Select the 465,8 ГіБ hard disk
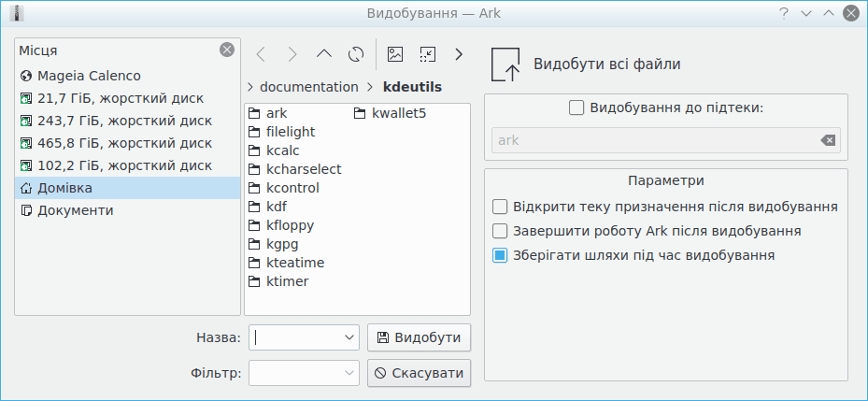The height and width of the screenshot is (401, 868). pyautogui.click(x=124, y=143)
